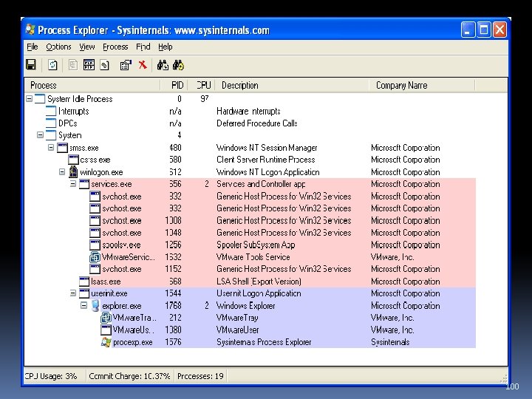Select svchost.exe with PID 1152
Image resolution: width=532 pixels, height=399 pixels.
[122, 269]
